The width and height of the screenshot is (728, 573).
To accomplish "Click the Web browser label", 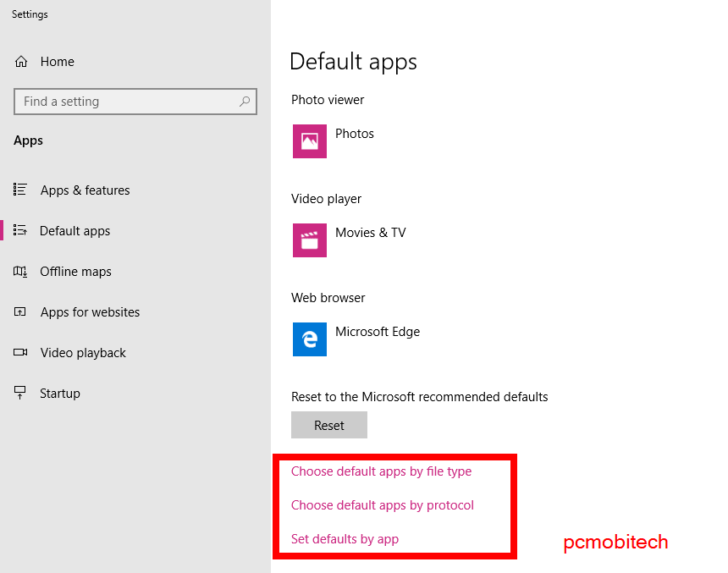I will pos(328,298).
